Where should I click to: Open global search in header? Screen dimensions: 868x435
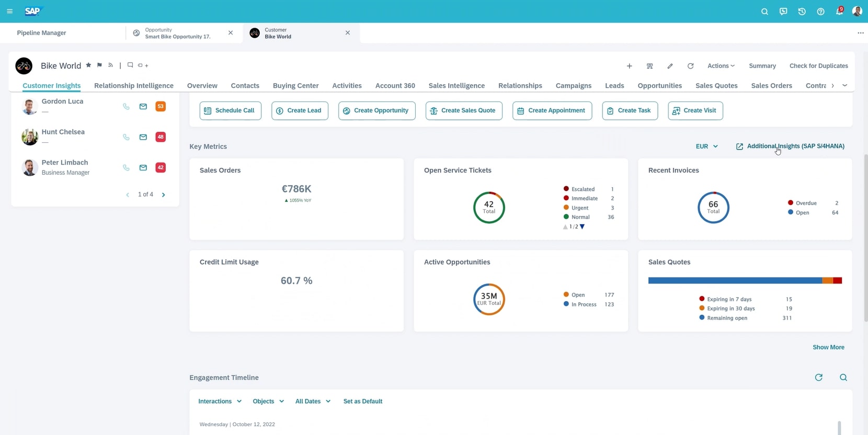pyautogui.click(x=764, y=12)
